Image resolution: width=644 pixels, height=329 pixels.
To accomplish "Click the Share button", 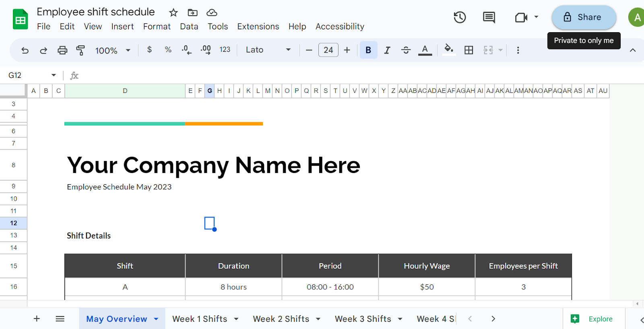I will (x=584, y=17).
